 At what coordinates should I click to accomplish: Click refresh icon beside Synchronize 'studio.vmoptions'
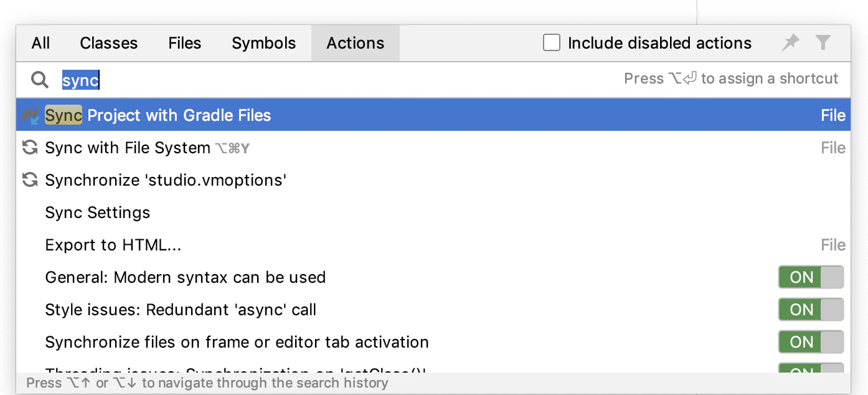30,180
